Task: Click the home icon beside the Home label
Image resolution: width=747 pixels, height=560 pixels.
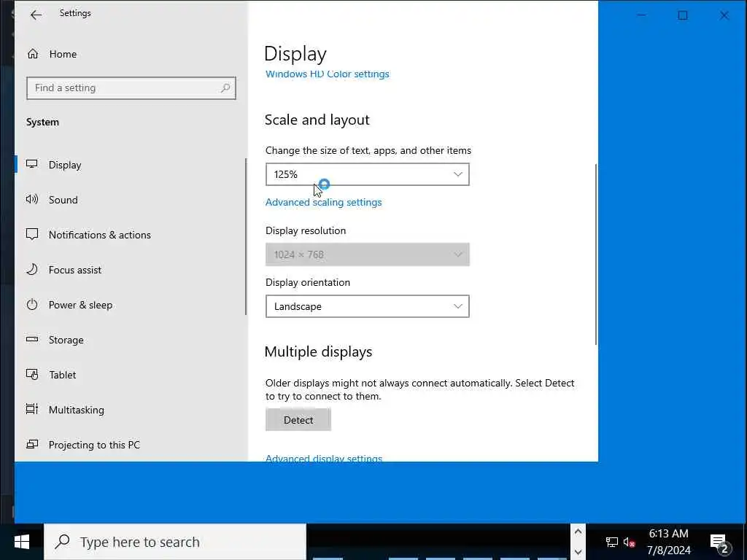Action: [x=32, y=54]
